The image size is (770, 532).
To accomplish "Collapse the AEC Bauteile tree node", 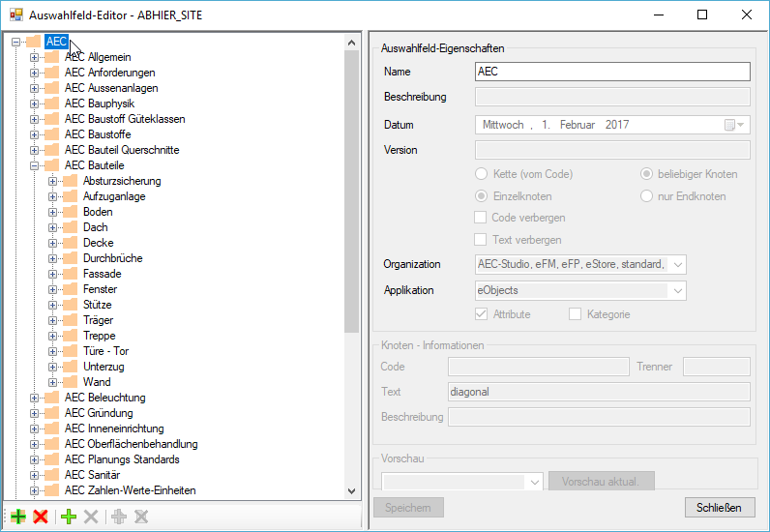I will coord(34,165).
